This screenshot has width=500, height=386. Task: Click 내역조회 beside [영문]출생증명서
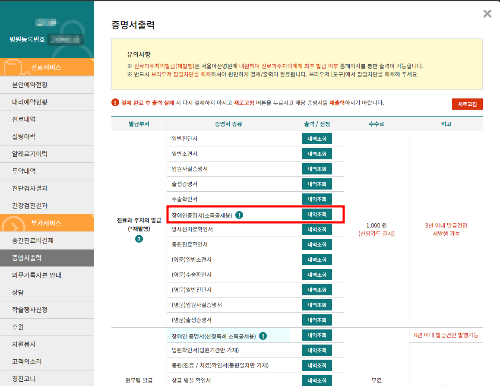(x=317, y=320)
